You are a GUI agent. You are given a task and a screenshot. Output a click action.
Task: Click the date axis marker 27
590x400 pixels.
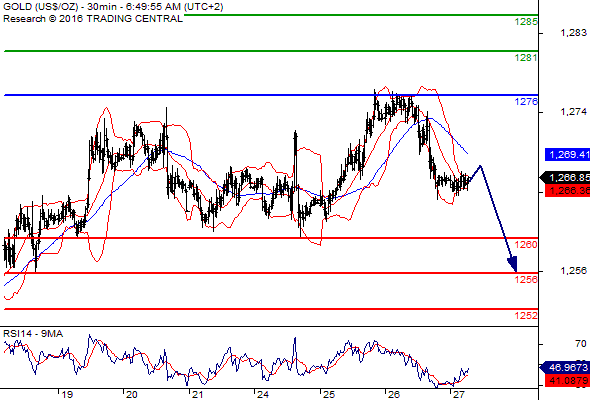[x=458, y=395]
